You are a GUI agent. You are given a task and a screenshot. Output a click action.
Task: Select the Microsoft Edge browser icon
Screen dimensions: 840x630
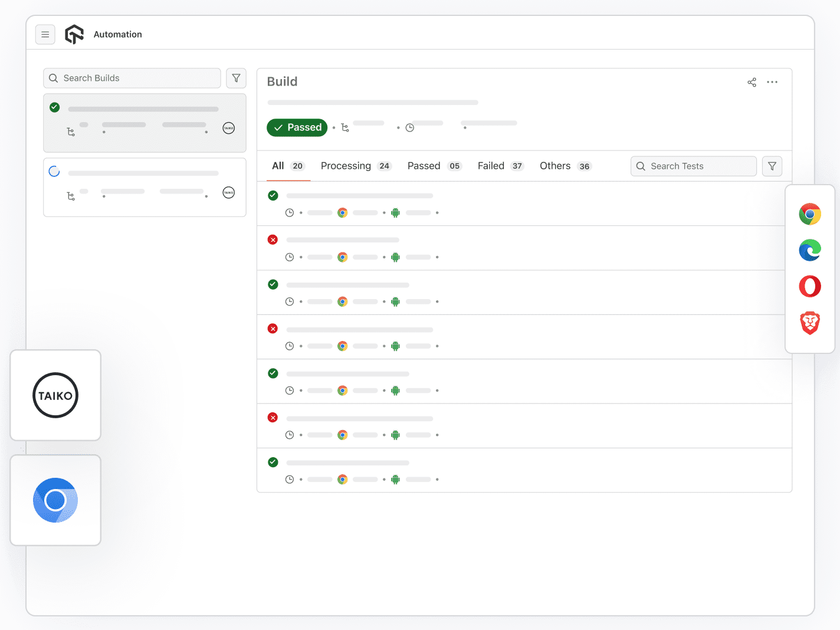coord(809,250)
